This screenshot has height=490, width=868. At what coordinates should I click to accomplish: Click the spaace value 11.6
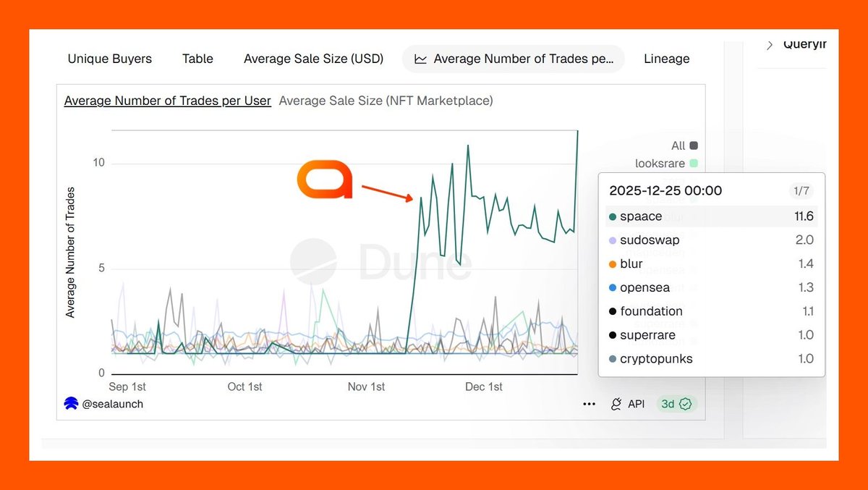tap(804, 216)
